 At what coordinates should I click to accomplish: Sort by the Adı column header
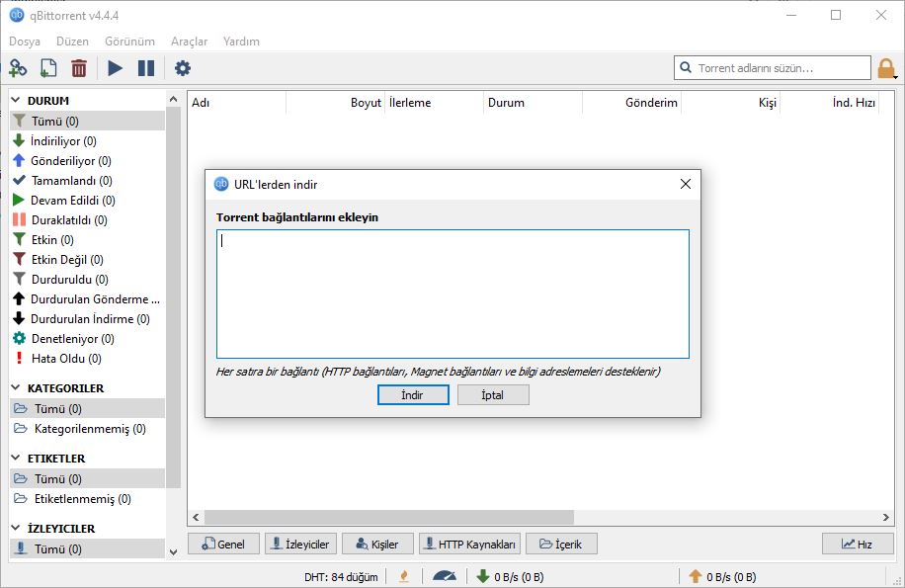click(x=237, y=103)
